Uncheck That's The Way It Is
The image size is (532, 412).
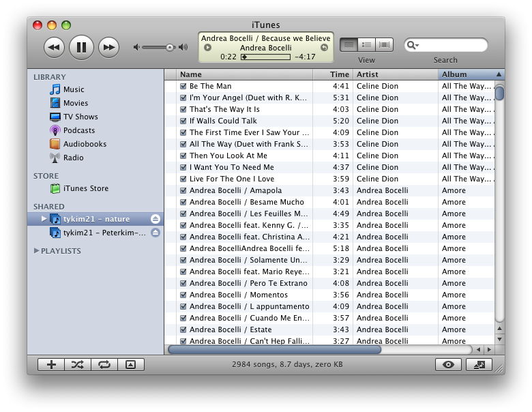coord(183,109)
